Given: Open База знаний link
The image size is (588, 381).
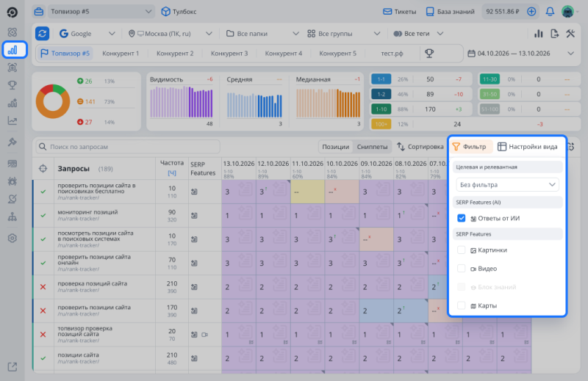Looking at the screenshot, I should tap(451, 12).
